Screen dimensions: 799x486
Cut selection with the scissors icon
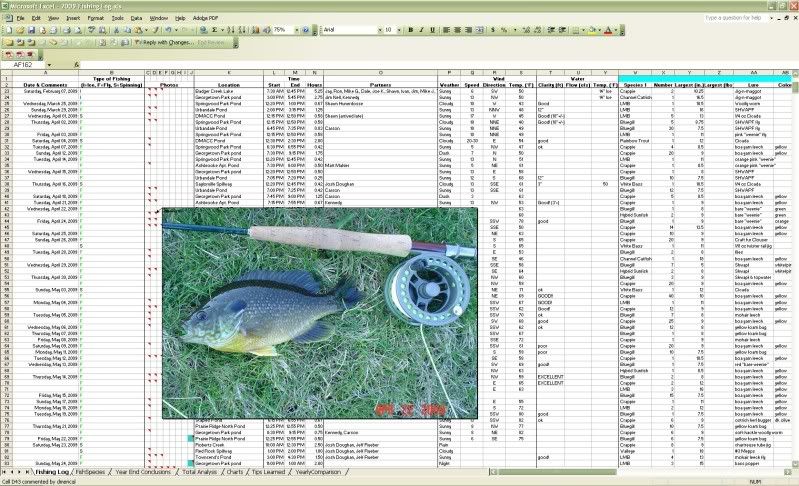(x=116, y=30)
